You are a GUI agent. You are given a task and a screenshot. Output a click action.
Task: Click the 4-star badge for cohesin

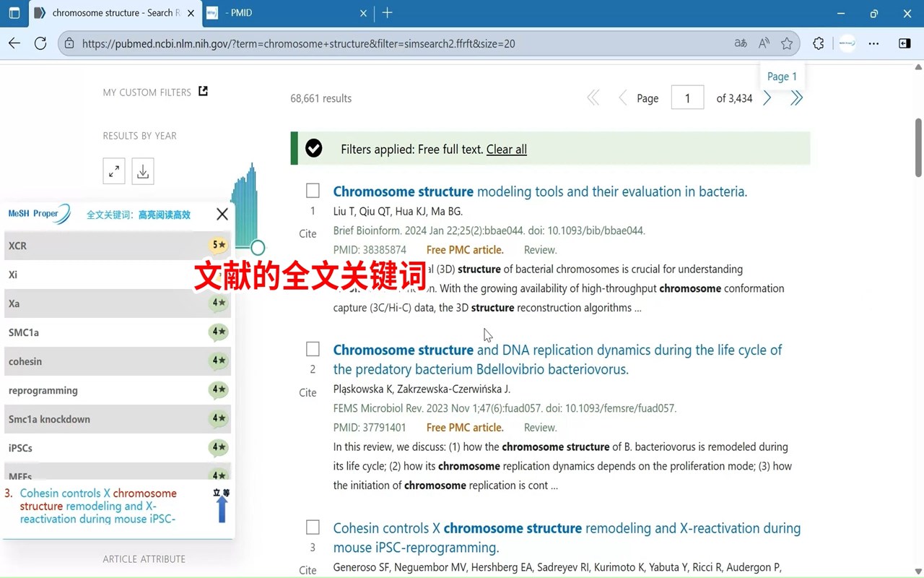(x=219, y=361)
